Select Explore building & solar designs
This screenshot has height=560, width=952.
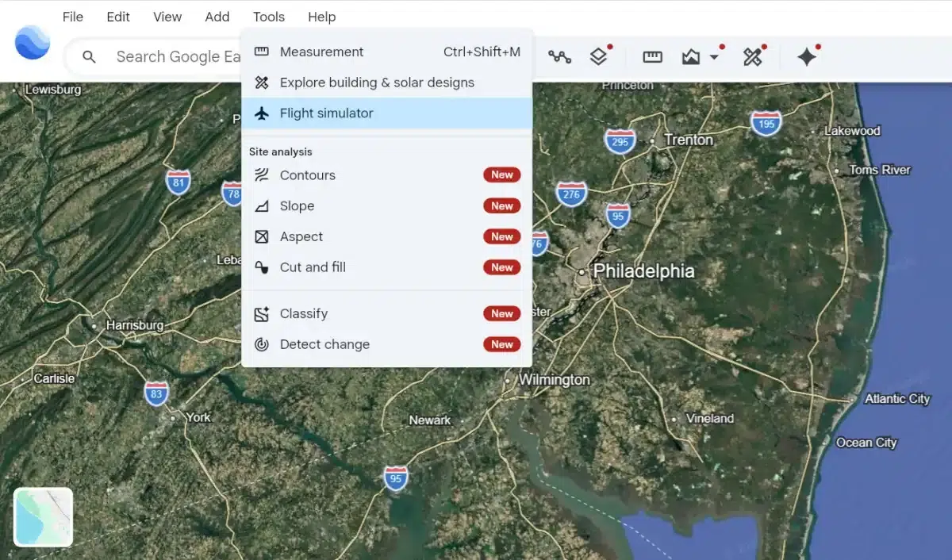387,82
